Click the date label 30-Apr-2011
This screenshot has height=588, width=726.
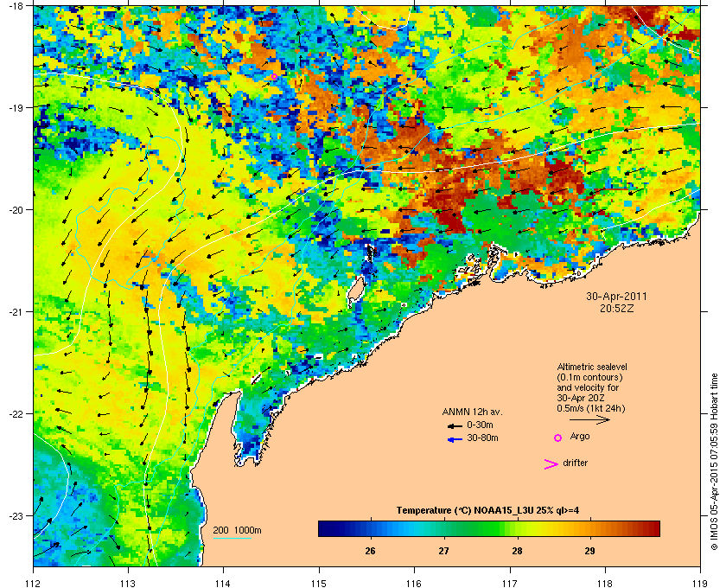[x=617, y=296]
